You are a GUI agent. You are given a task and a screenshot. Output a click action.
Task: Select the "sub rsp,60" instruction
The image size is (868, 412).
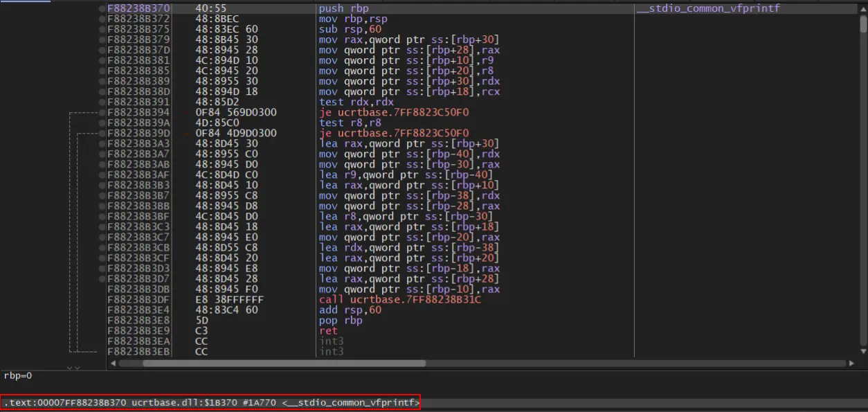pyautogui.click(x=350, y=29)
